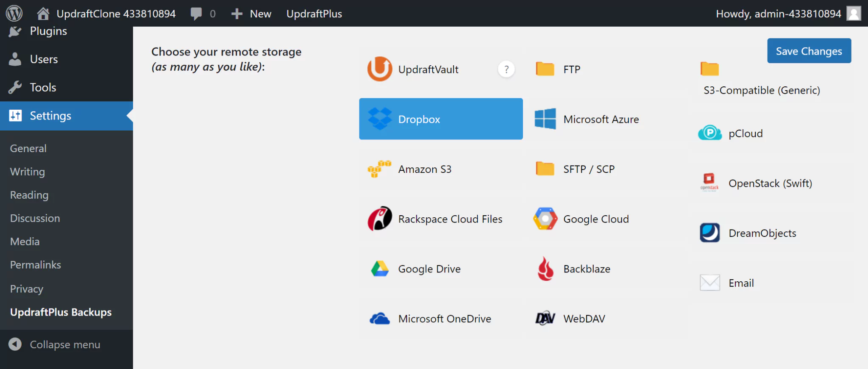This screenshot has width=868, height=369.
Task: Pick the Backblaze flame icon
Action: 545,269
